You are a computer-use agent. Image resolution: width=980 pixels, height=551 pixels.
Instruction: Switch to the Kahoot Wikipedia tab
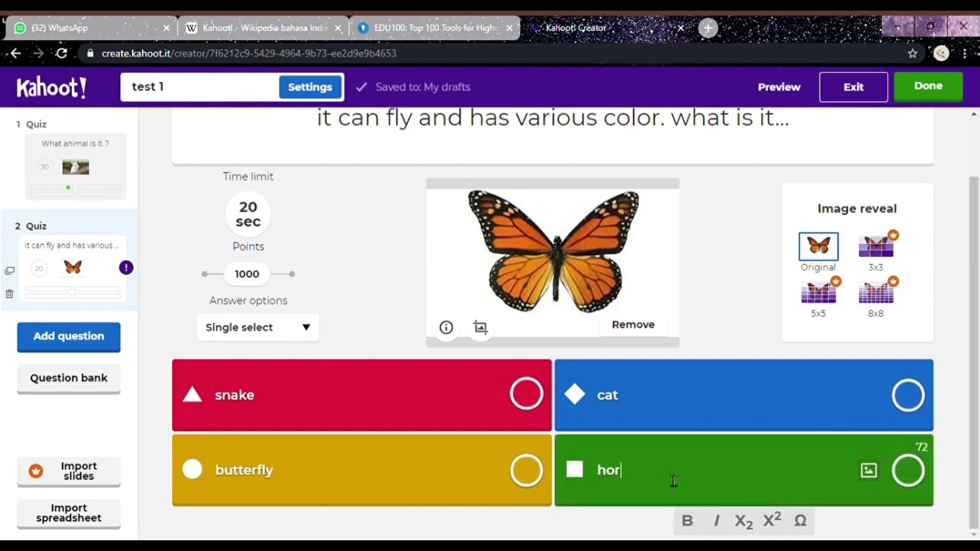coord(264,28)
